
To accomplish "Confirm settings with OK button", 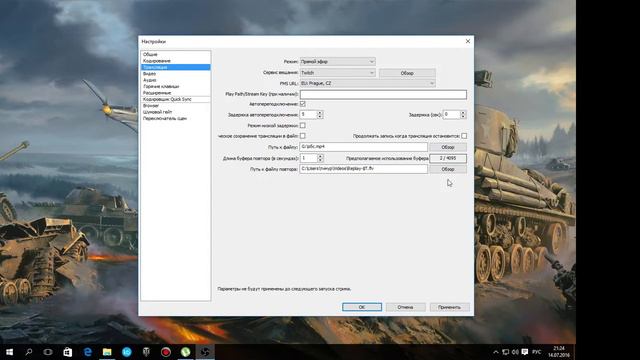I will [362, 307].
